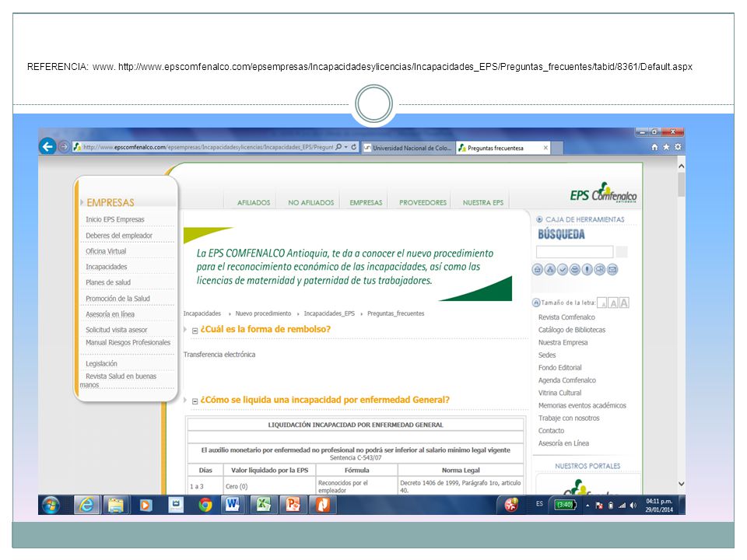Click the taskbar clock showing 04:11 p.m.
747x560 pixels.
659,506
